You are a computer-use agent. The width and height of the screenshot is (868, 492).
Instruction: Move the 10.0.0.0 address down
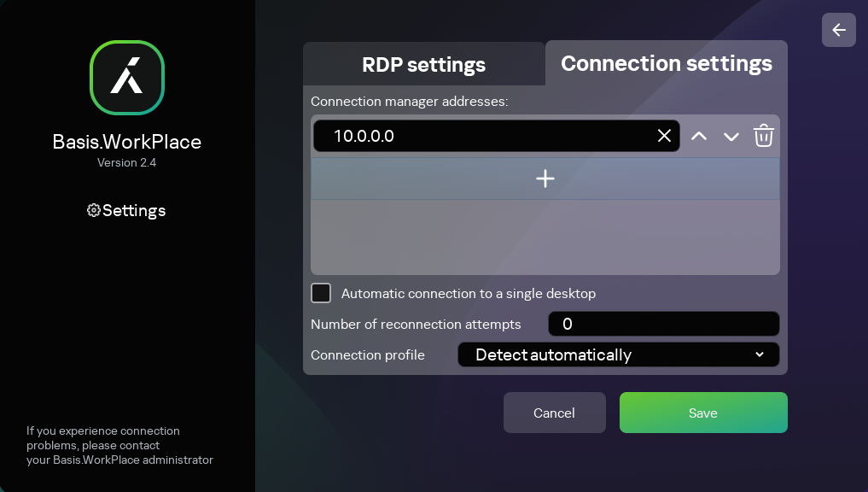(x=731, y=135)
